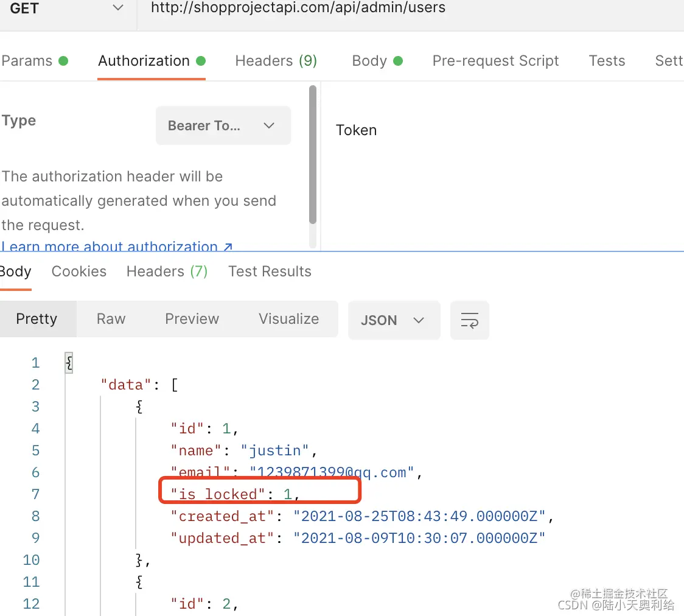View response Headers (7) tab
684x616 pixels.
coord(167,271)
